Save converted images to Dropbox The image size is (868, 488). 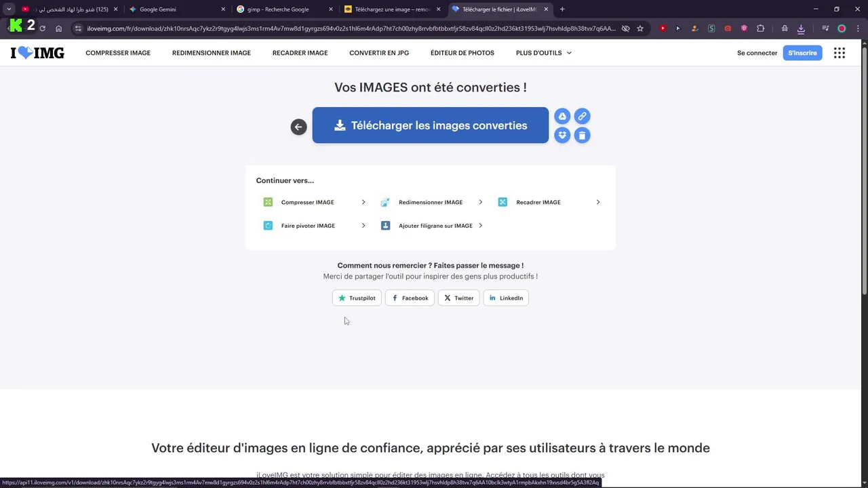562,136
